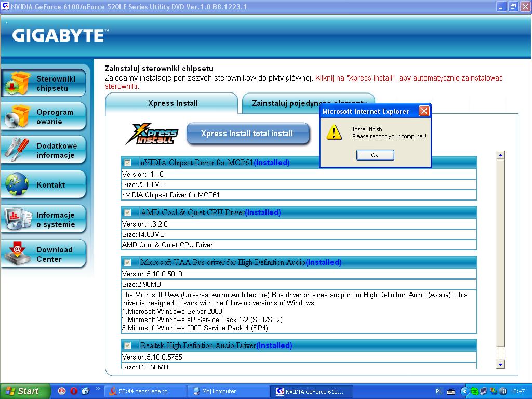Viewport: 532px width, 399px height.
Task: Open Dodatkowe informacje section
Action: (44, 150)
